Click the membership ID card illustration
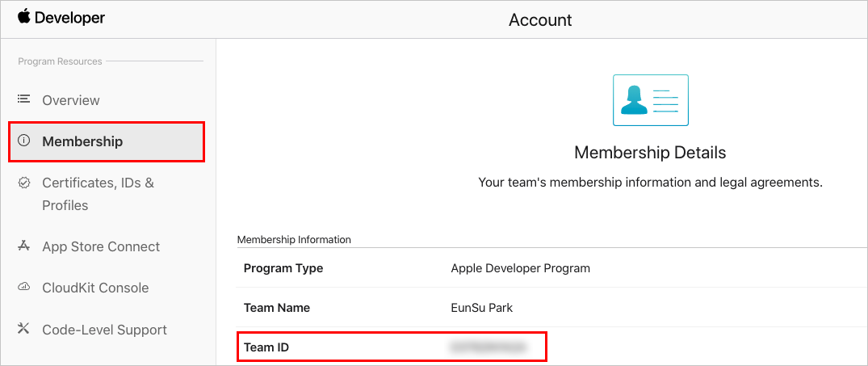 click(x=651, y=100)
